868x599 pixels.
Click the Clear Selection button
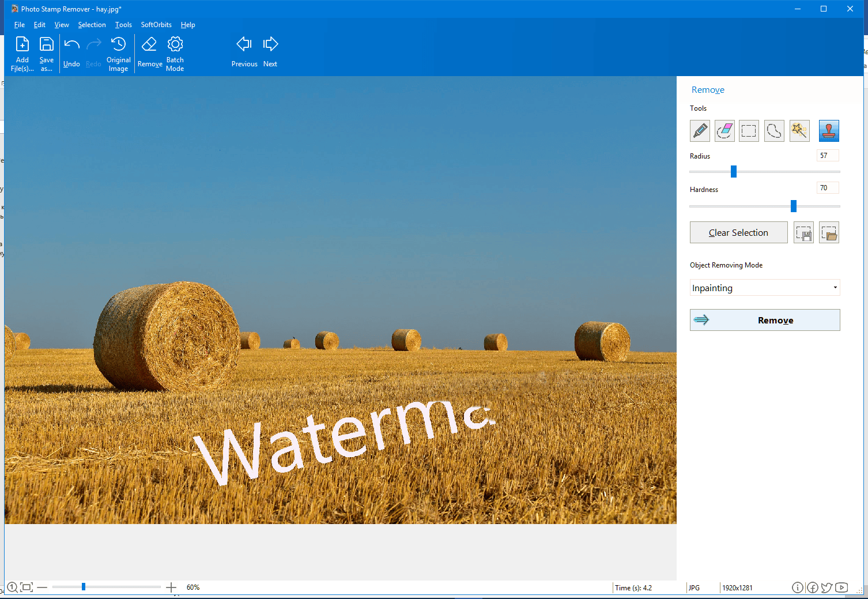pyautogui.click(x=738, y=233)
